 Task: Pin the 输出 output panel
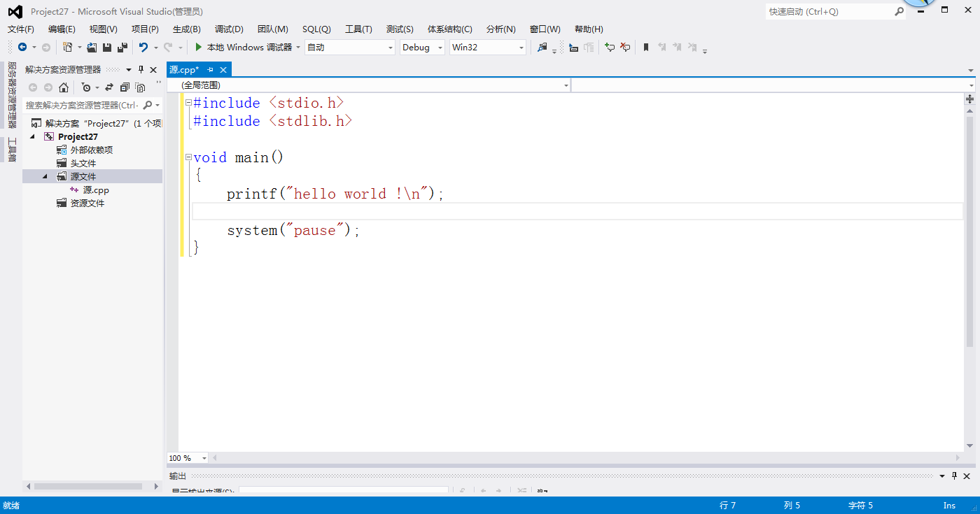coord(955,476)
